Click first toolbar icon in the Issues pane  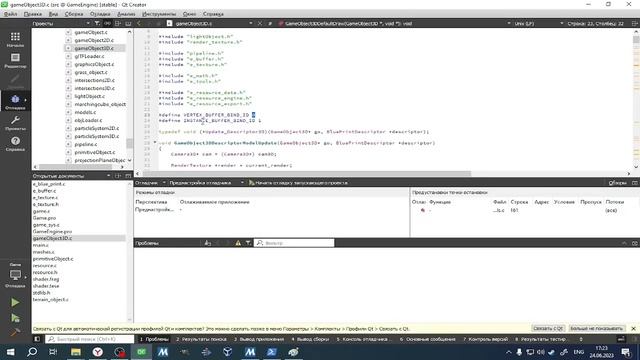[x=208, y=243]
